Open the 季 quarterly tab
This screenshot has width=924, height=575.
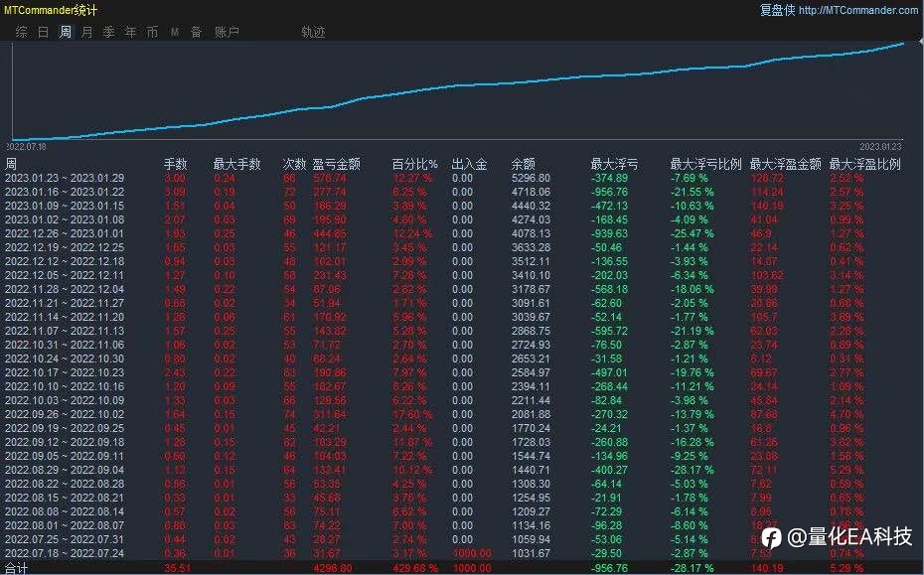[x=109, y=32]
